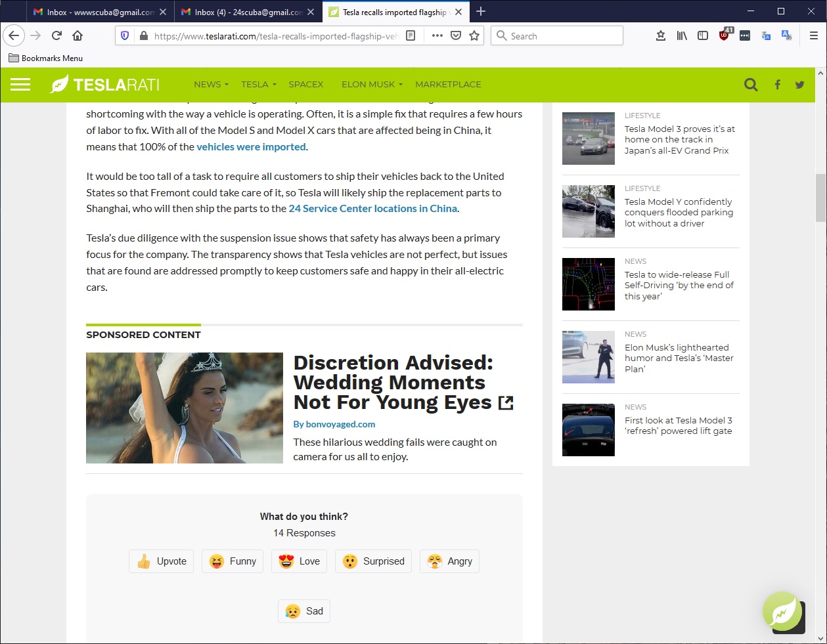Open Model 3 Japan Grand Prix article
This screenshot has height=644, width=827.
(x=680, y=140)
